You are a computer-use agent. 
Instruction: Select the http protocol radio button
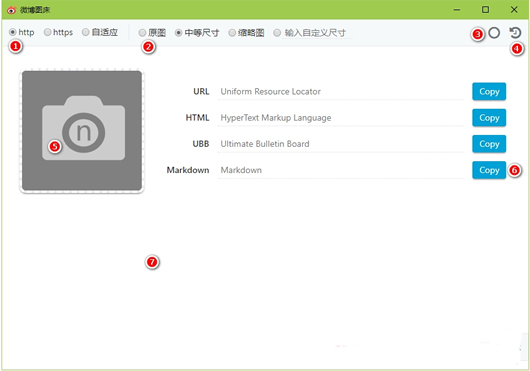pos(13,32)
